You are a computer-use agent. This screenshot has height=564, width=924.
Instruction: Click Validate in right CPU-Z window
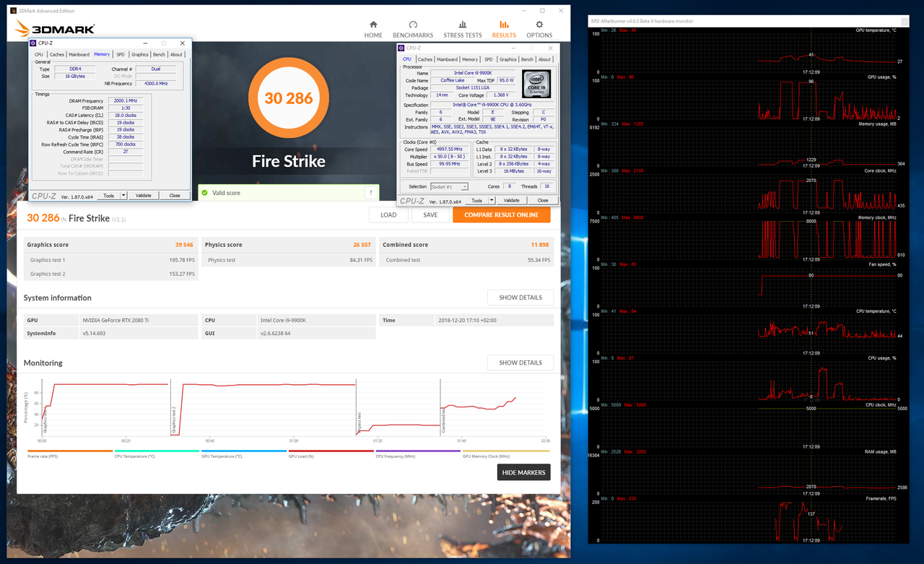(x=512, y=200)
